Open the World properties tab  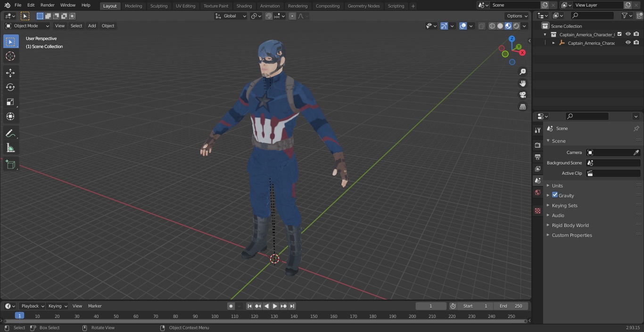tap(537, 192)
